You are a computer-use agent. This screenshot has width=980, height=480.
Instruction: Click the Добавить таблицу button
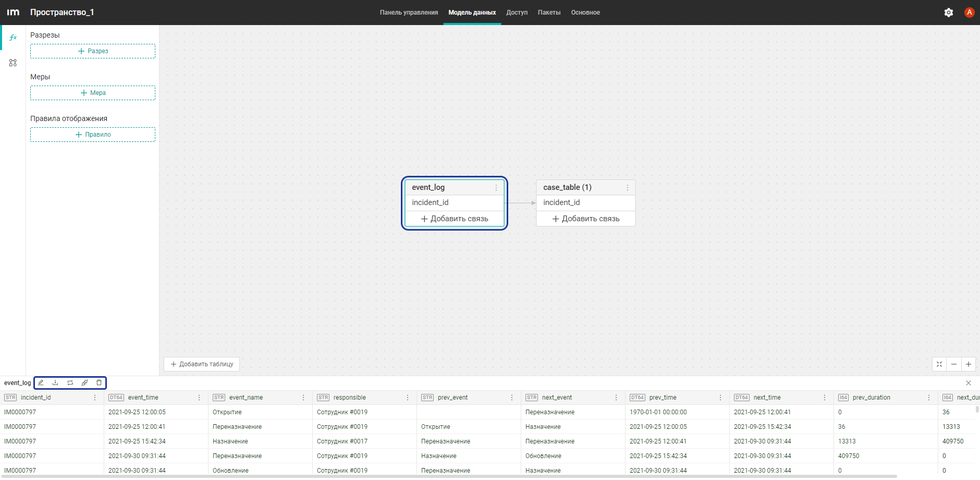(x=202, y=364)
